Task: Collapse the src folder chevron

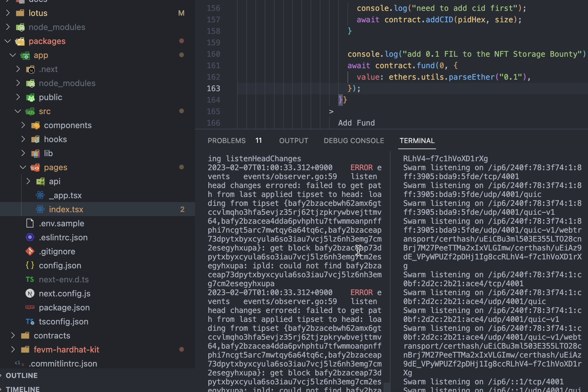Action: (x=18, y=111)
